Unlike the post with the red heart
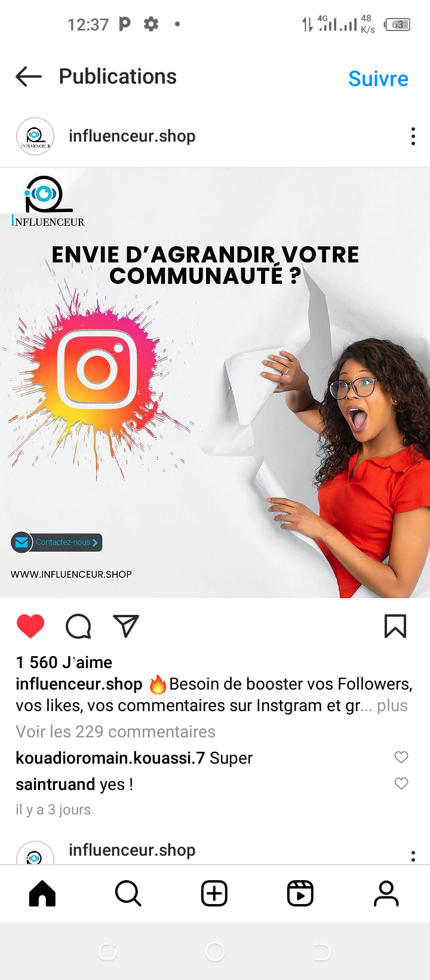 click(30, 626)
